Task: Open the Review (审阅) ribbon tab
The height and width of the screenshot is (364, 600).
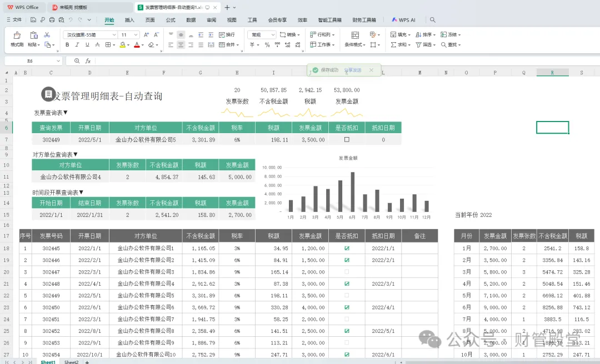Action: click(211, 20)
